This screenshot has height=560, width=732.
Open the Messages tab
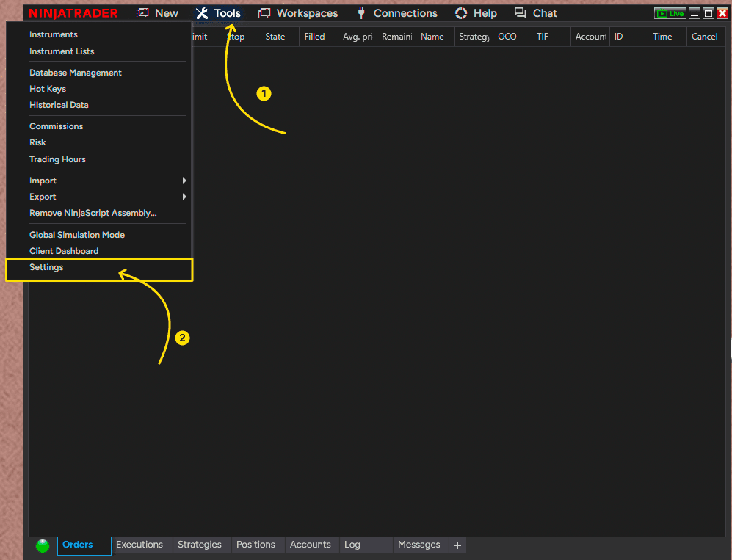point(418,545)
